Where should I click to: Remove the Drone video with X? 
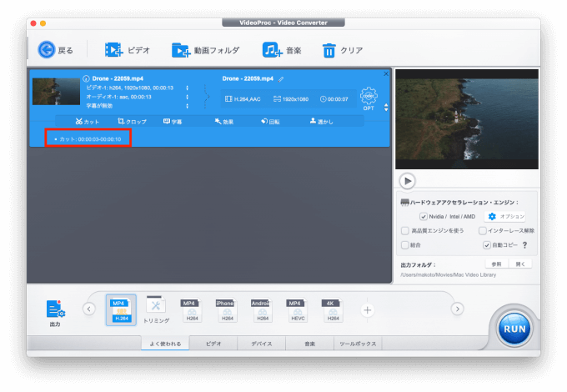coord(386,73)
